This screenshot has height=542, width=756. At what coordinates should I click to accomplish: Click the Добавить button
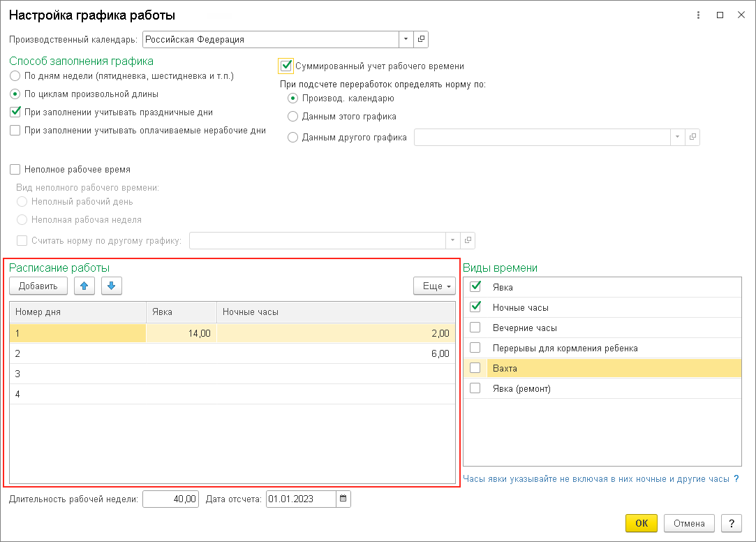pyautogui.click(x=38, y=286)
